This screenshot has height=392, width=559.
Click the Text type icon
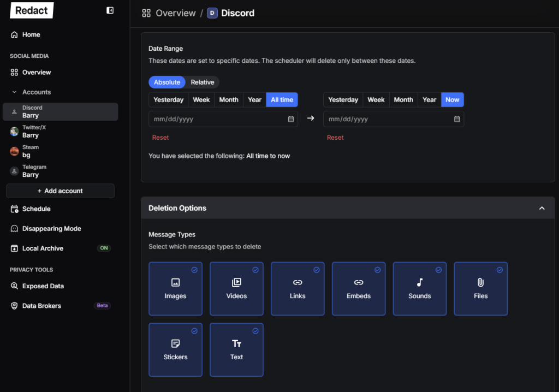pos(236,343)
